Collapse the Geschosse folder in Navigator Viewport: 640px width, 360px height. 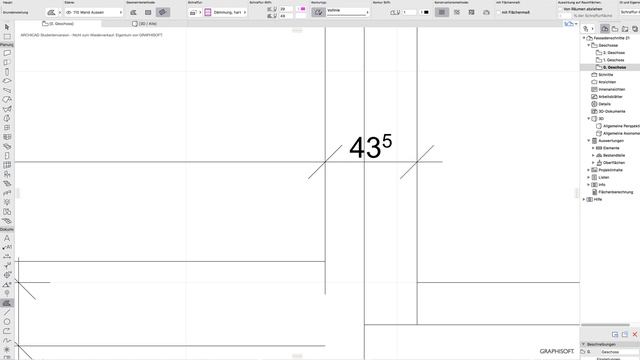click(x=589, y=45)
